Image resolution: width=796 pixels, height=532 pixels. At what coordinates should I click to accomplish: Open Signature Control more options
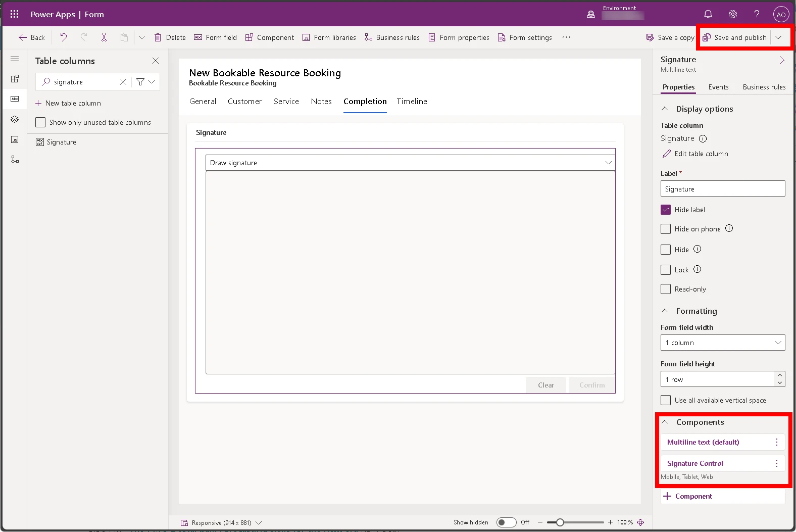(x=776, y=463)
